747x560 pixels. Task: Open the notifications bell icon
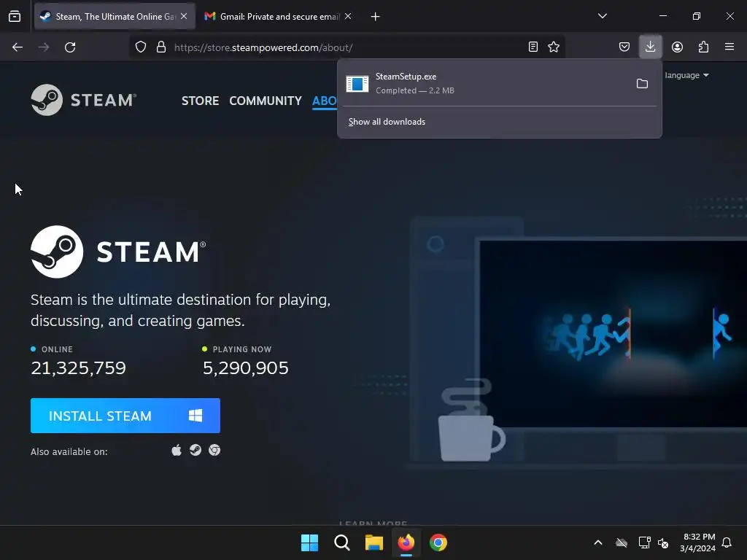pos(727,542)
